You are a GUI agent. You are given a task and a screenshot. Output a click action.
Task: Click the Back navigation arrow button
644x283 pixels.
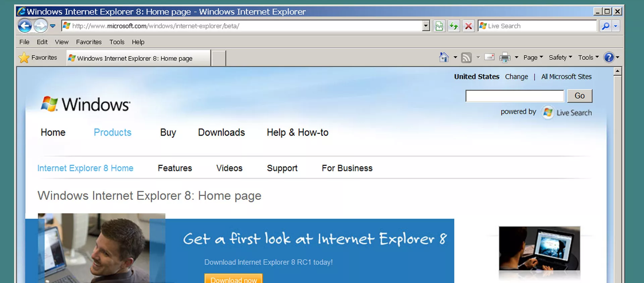coord(25,26)
